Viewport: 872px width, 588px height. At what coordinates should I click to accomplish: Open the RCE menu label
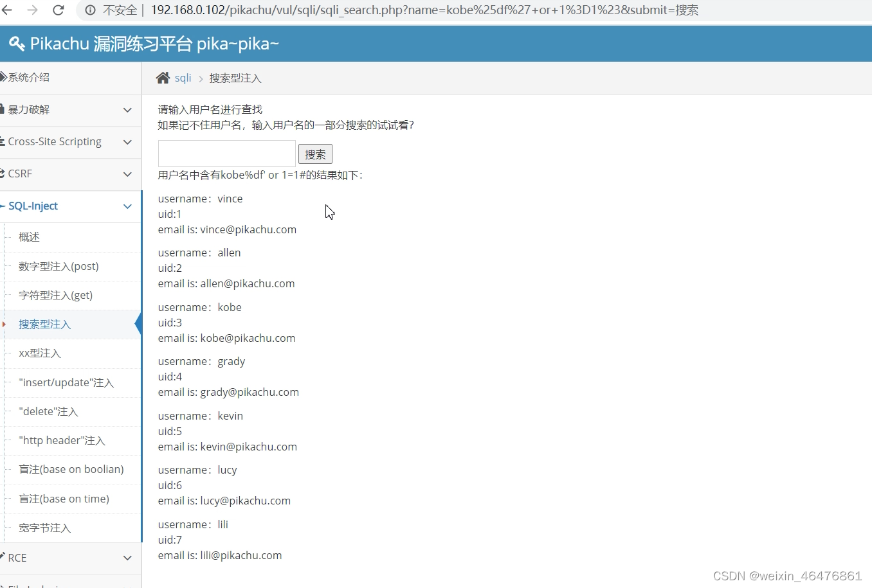pyautogui.click(x=17, y=558)
